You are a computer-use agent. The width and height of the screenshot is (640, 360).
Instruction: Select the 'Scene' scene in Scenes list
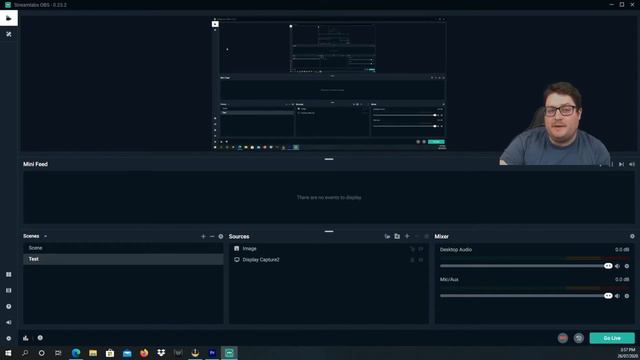[x=123, y=248]
